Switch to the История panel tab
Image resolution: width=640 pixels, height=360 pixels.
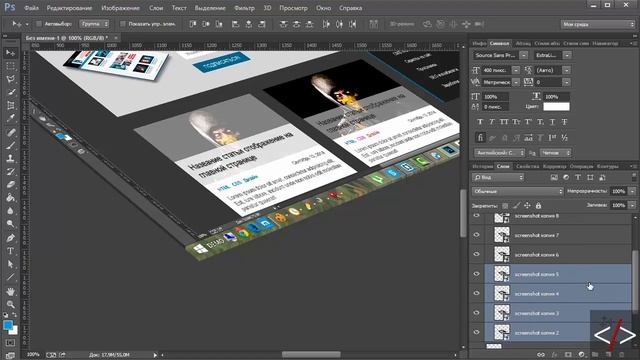point(483,167)
